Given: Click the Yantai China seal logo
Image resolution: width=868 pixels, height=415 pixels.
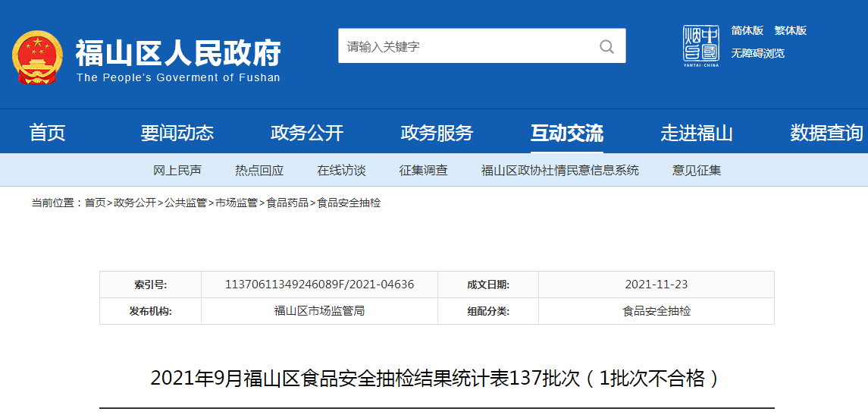Looking at the screenshot, I should pyautogui.click(x=700, y=46).
